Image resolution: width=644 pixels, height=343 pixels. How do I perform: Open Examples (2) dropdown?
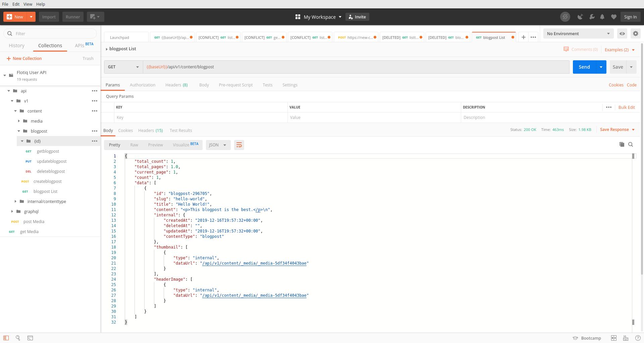coord(620,50)
